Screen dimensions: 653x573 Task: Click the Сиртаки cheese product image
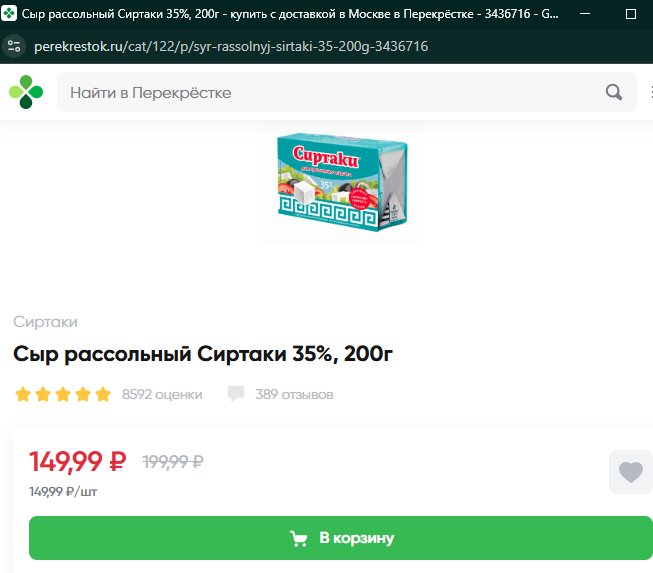[x=341, y=182]
